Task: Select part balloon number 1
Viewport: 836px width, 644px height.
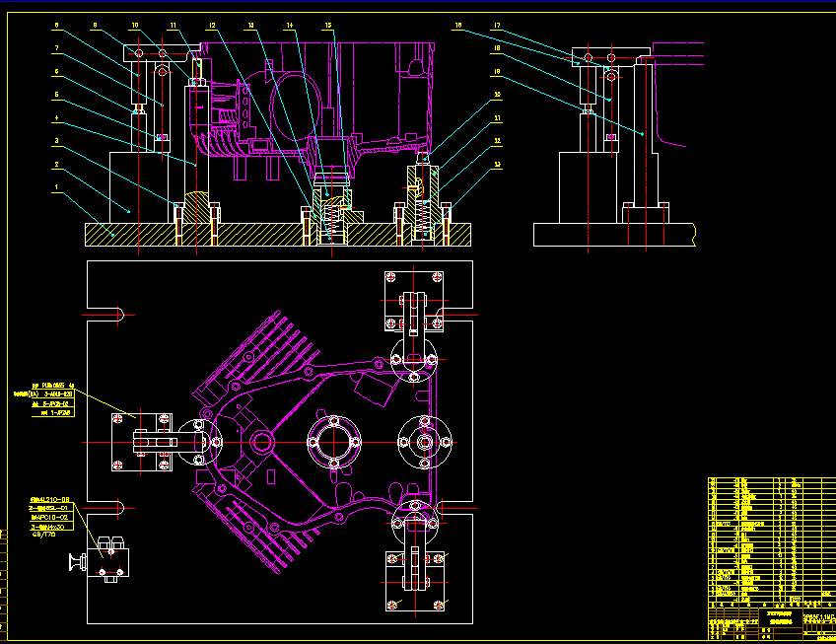Action: [x=56, y=187]
